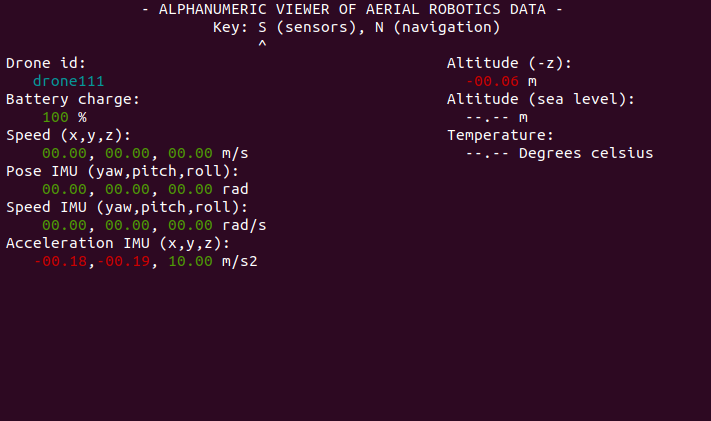Click the Acceleration IMU -00.18 value
The width and height of the screenshot is (711, 421).
pos(60,261)
